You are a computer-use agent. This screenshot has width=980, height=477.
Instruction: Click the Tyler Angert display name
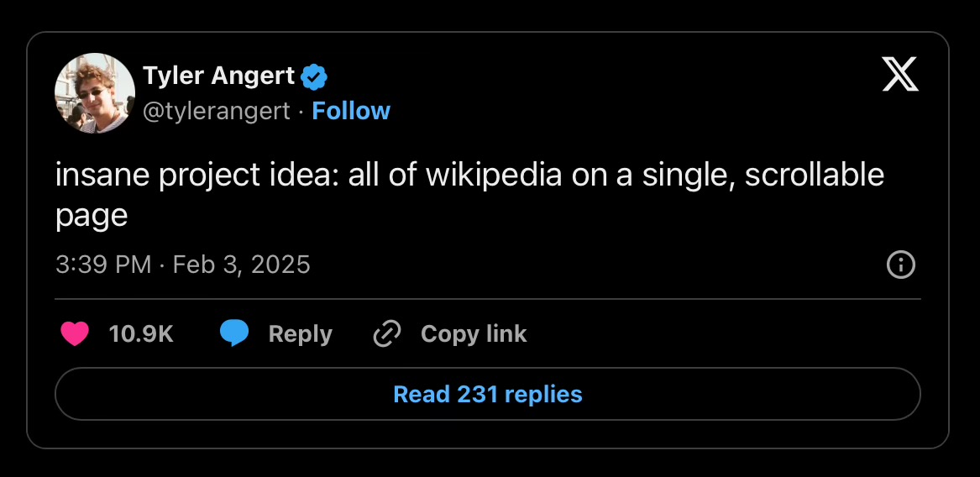pyautogui.click(x=219, y=76)
